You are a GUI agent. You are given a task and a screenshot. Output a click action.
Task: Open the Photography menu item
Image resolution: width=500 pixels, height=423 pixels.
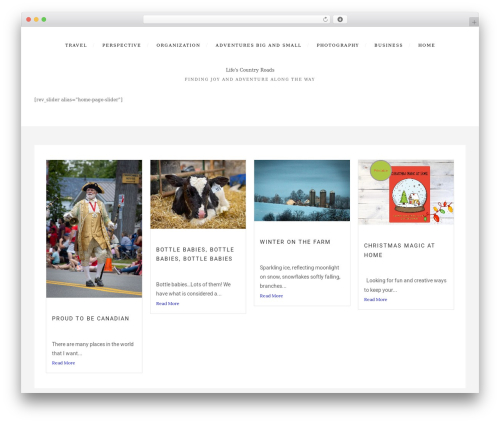point(338,45)
